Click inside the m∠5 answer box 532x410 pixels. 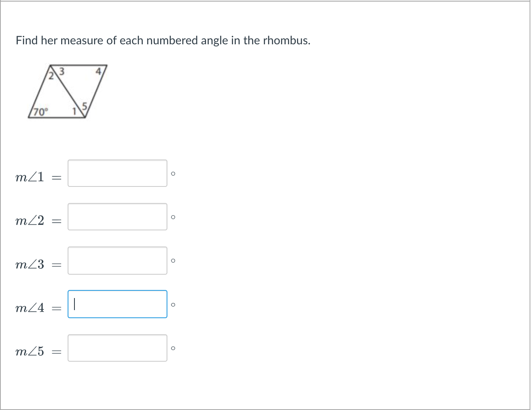(x=117, y=348)
